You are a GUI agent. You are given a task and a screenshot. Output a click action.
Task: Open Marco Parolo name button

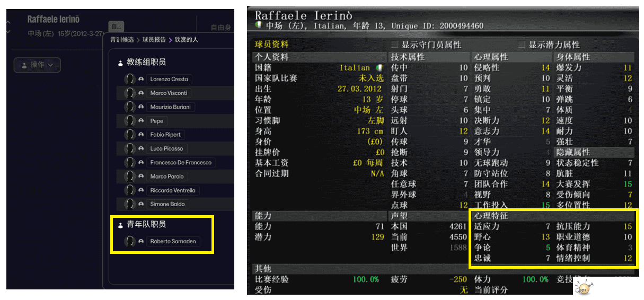pyautogui.click(x=167, y=177)
